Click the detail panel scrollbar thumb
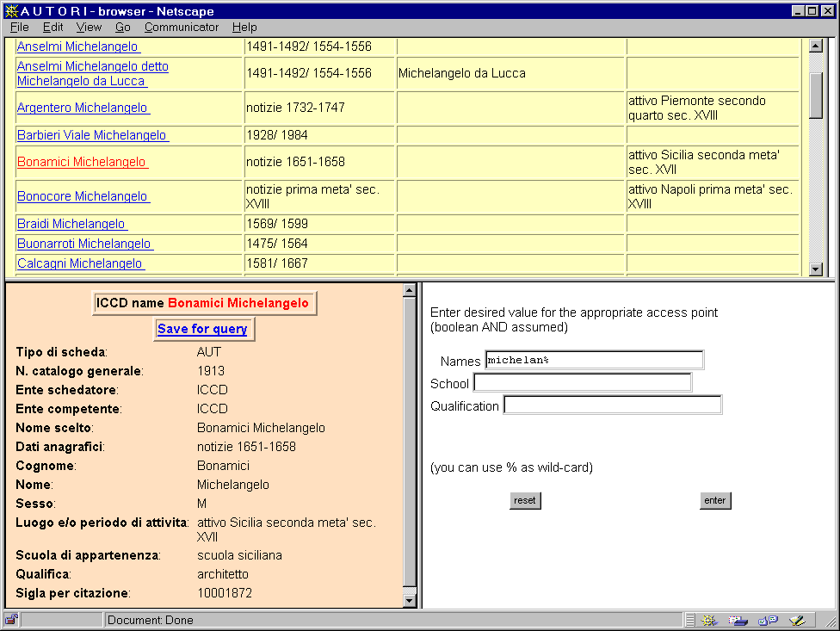 point(410,442)
